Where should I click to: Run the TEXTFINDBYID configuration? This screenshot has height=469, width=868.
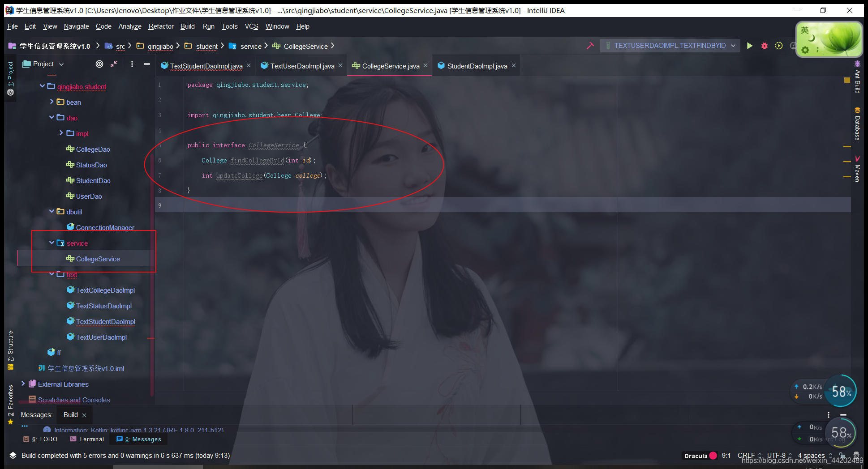(749, 46)
